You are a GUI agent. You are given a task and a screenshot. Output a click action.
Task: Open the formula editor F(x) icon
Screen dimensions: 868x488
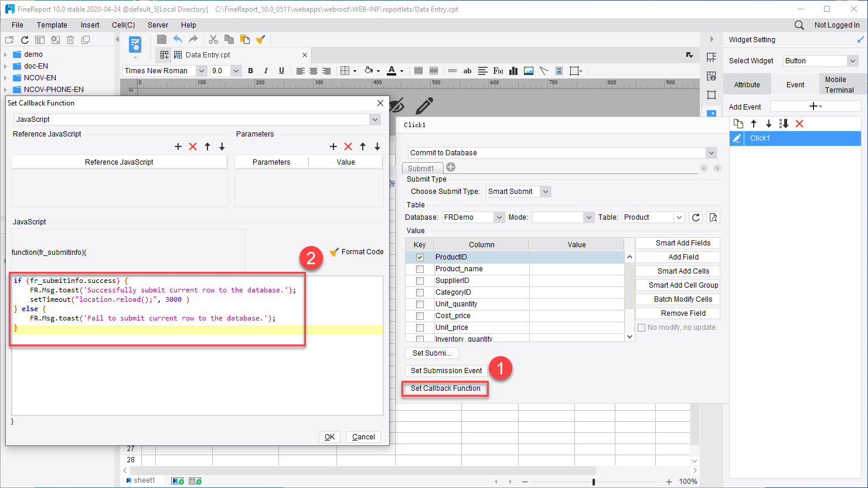click(498, 70)
